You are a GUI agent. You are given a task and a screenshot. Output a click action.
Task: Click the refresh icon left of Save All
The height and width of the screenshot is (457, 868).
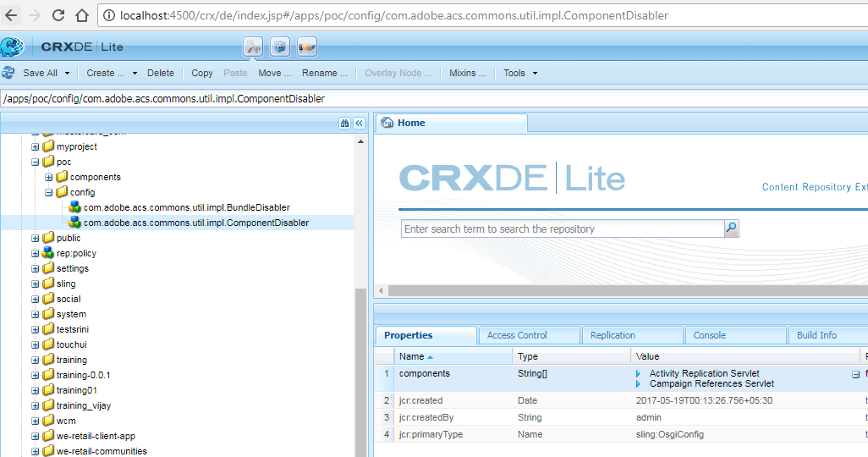click(8, 73)
